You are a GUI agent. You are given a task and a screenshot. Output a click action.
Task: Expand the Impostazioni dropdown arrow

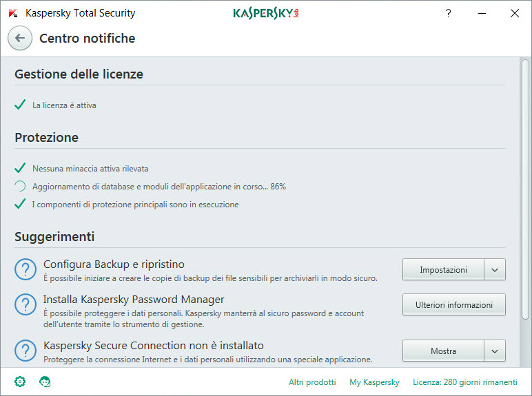tap(495, 270)
